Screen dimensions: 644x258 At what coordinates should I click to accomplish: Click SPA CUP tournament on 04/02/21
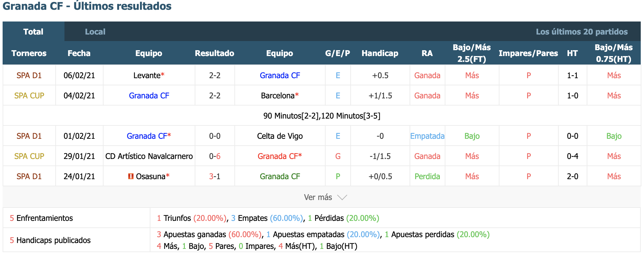29,95
